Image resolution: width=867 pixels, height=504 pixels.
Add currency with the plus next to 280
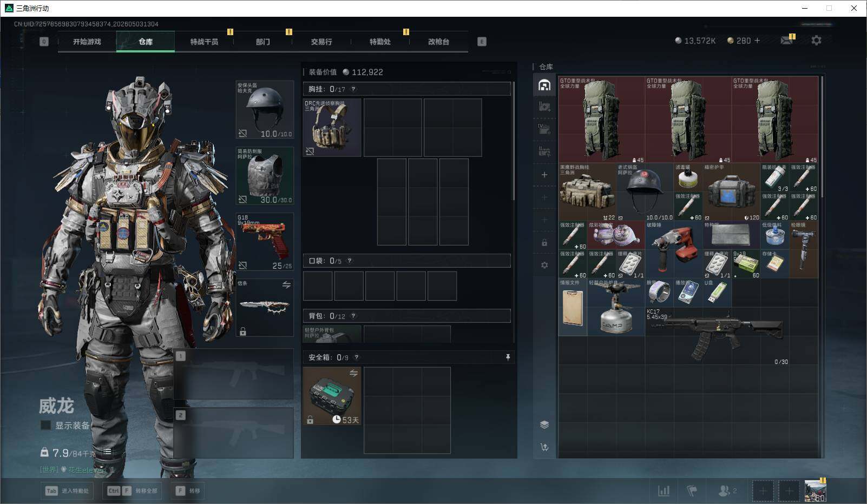click(757, 41)
